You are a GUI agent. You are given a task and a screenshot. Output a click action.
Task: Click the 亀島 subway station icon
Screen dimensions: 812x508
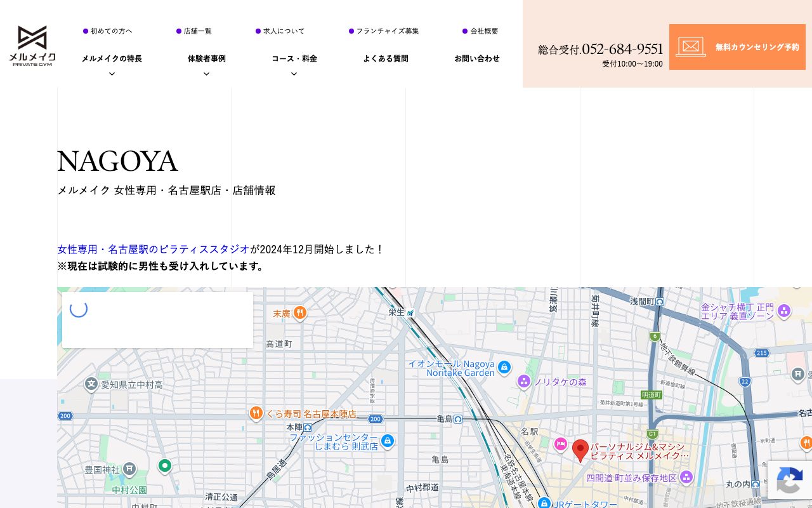pos(457,418)
